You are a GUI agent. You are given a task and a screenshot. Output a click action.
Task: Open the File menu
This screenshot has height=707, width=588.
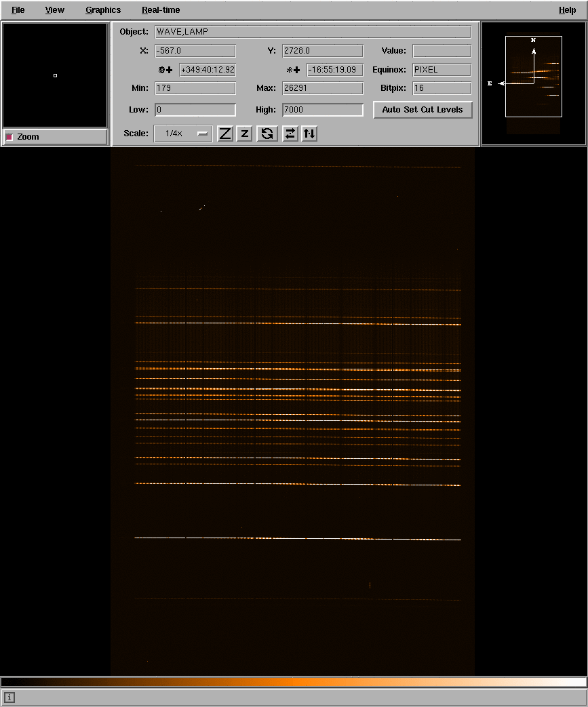tap(18, 10)
